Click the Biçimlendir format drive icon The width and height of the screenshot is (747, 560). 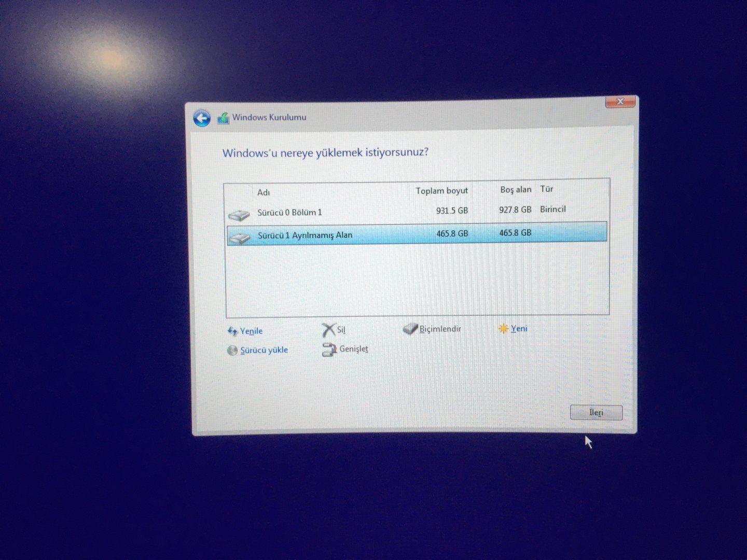click(x=410, y=329)
